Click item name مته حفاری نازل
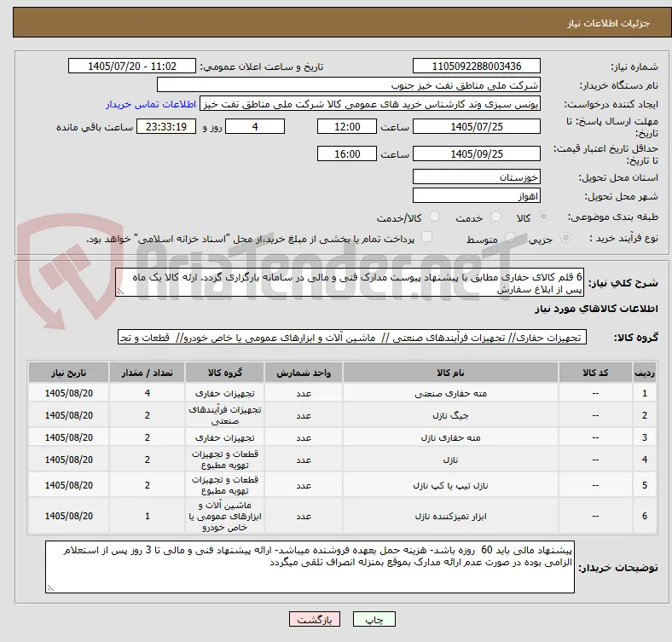Viewport: 672px width, 642px height. tap(450, 437)
